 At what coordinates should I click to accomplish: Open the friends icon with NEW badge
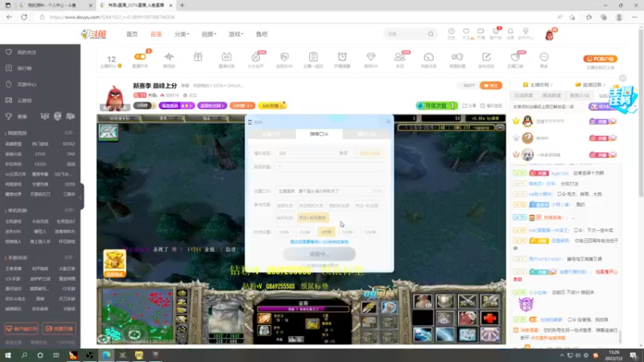pos(399,56)
